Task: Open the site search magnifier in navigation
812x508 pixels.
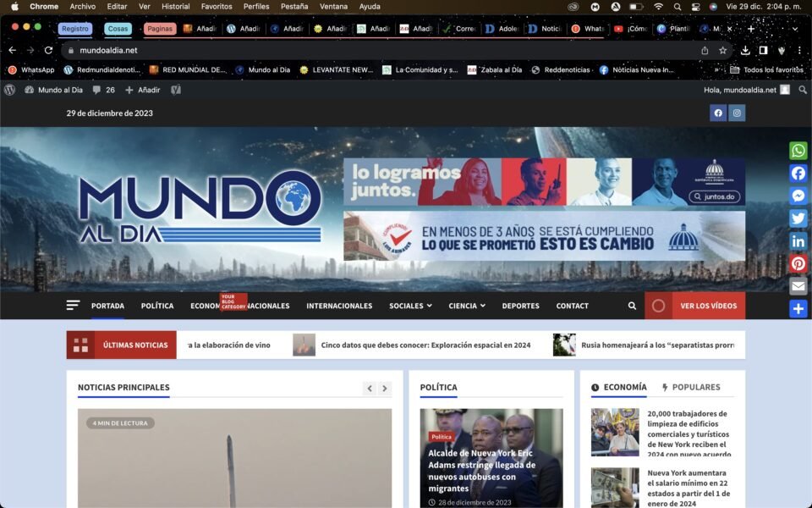Action: [632, 306]
